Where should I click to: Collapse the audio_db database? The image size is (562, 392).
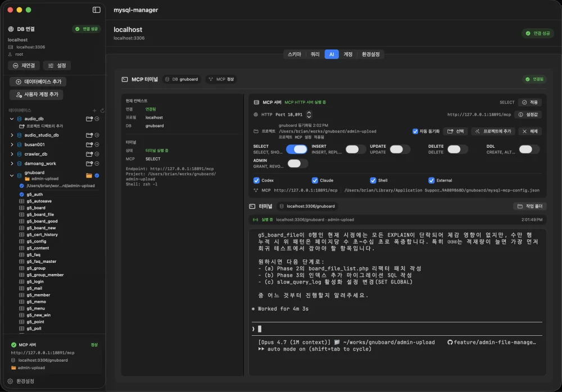pos(12,118)
